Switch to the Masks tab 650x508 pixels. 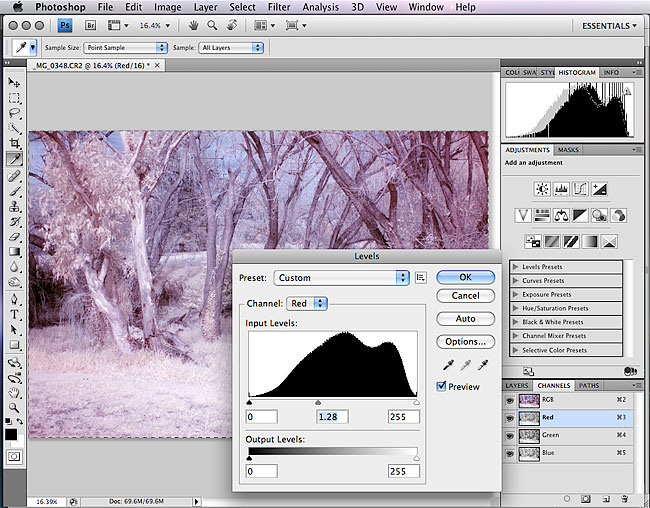[x=568, y=150]
